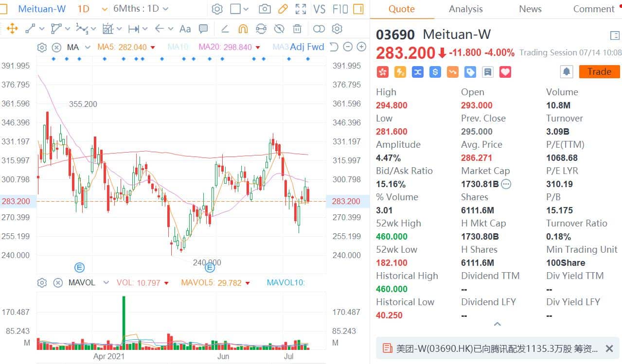This screenshot has height=364, width=622.
Task: Toggle the orange right side panel icon
Action: [x=358, y=9]
